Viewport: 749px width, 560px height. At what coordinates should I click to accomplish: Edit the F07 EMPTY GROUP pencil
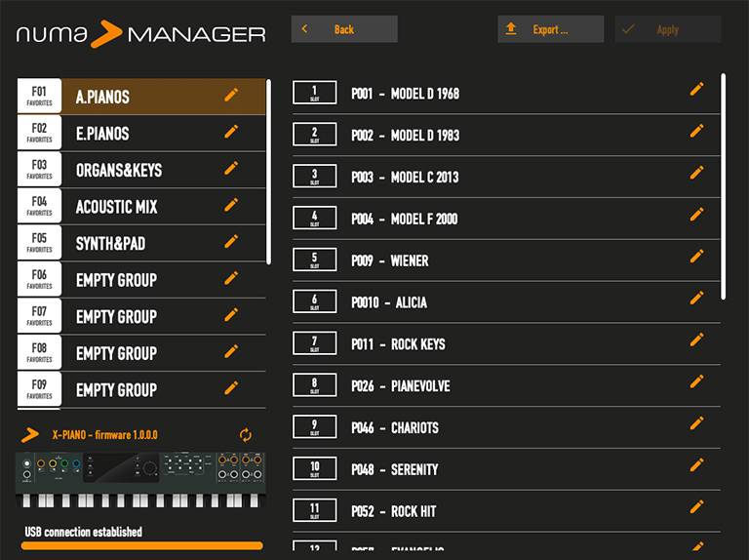tap(231, 315)
